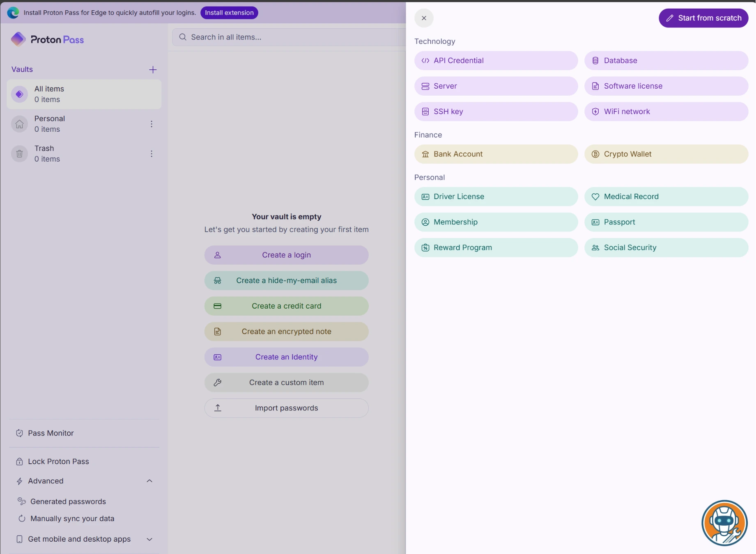The image size is (756, 554).
Task: Expand Get mobile and desktop apps
Action: [x=149, y=539]
